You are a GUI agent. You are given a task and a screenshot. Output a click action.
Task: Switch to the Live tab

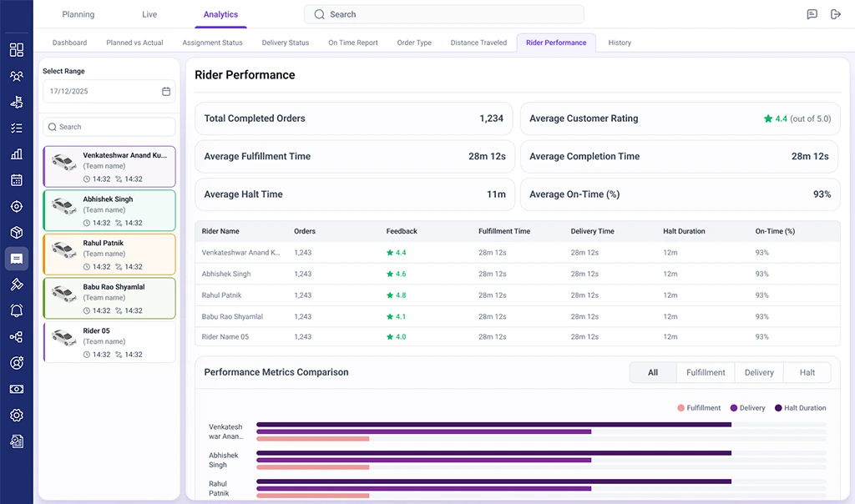click(x=149, y=14)
